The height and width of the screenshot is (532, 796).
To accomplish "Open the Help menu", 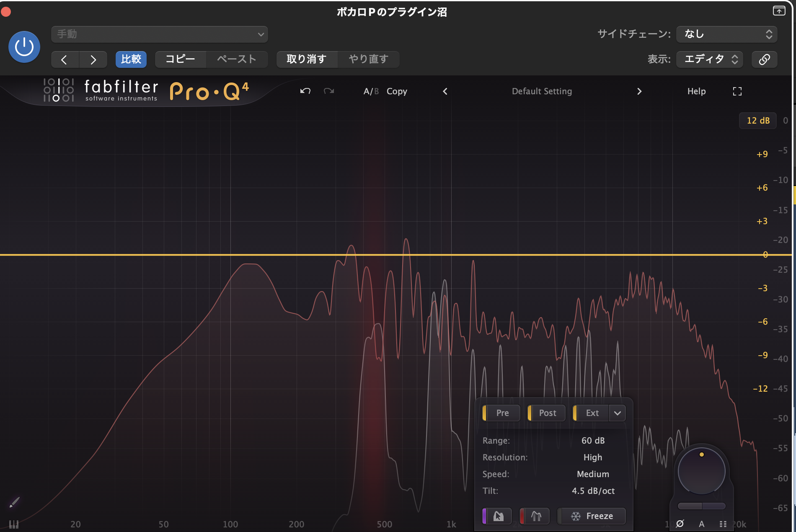I will (696, 91).
